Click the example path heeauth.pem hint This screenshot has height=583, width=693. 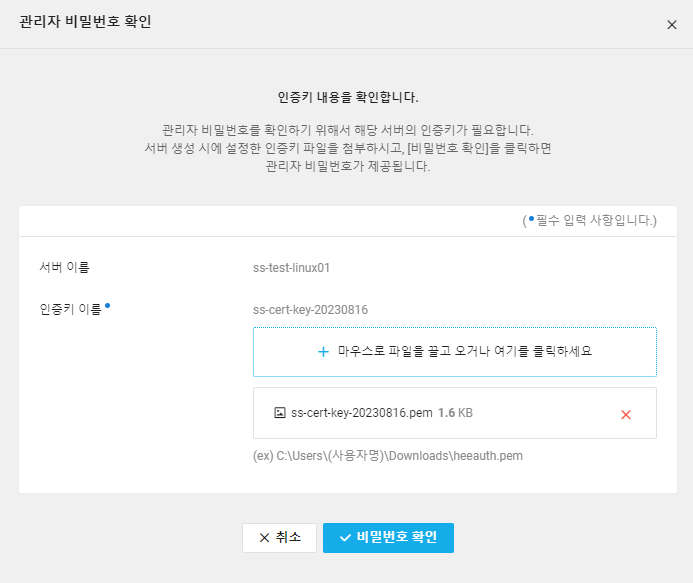(x=388, y=456)
